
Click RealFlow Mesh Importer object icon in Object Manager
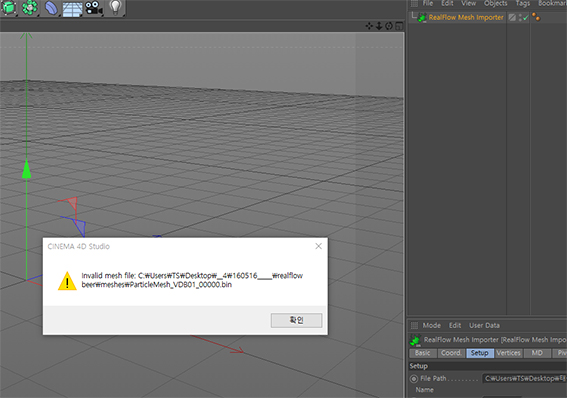point(422,17)
